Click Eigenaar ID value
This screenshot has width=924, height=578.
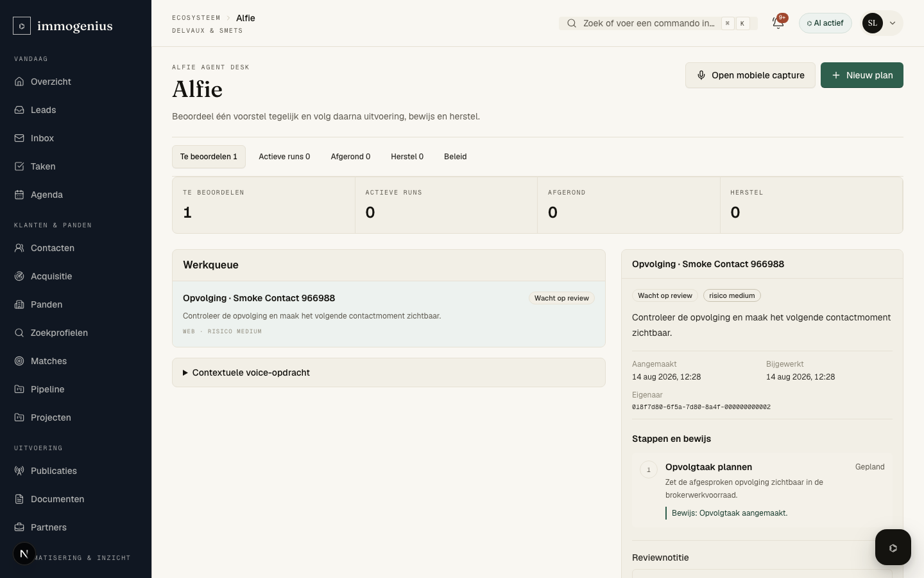coord(701,407)
